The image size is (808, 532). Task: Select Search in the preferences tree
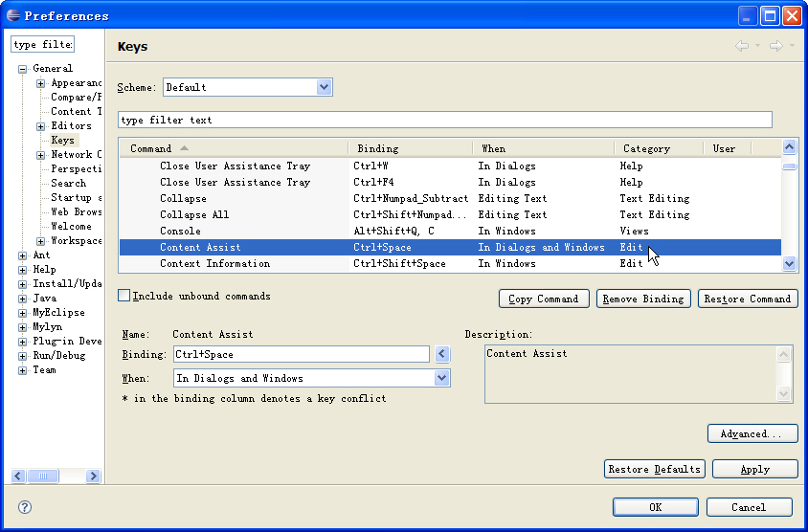pos(68,184)
